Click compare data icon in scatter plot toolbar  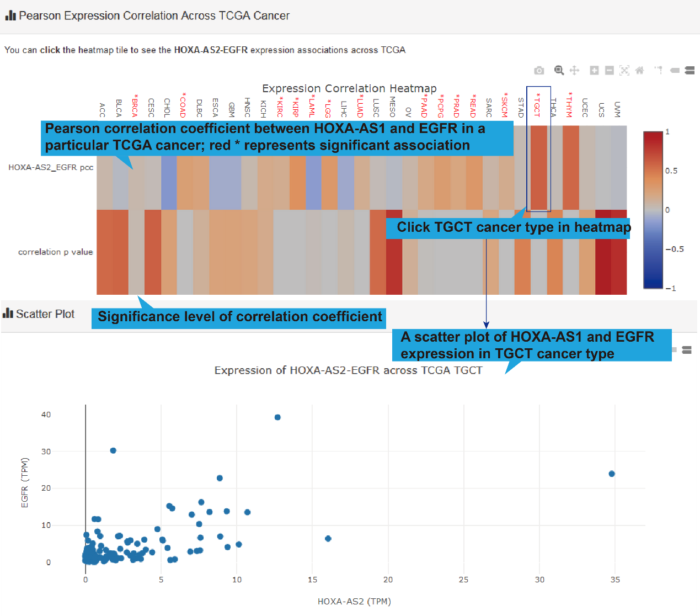[687, 350]
